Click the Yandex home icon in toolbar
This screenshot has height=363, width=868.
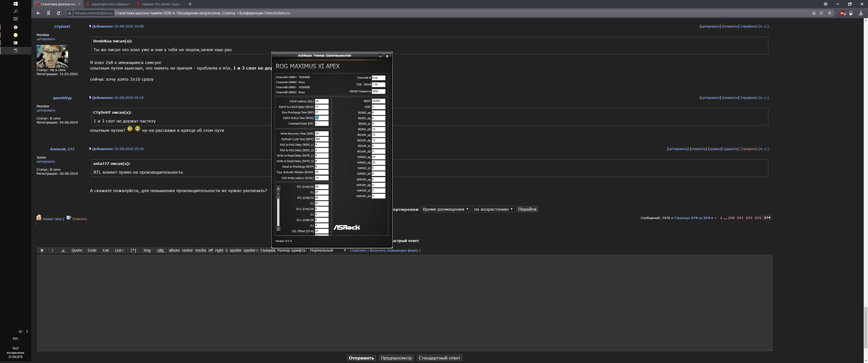point(48,13)
